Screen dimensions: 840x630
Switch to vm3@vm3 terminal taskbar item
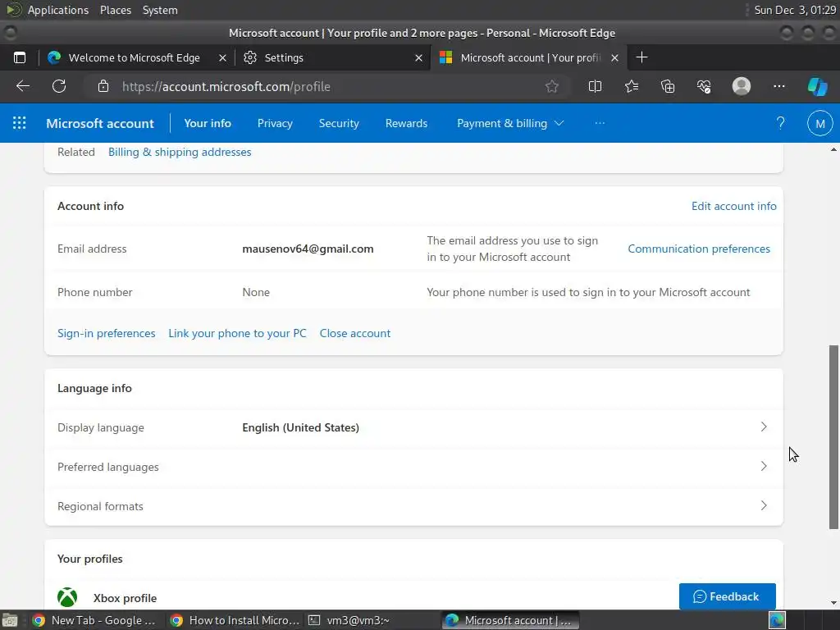pyautogui.click(x=349, y=620)
